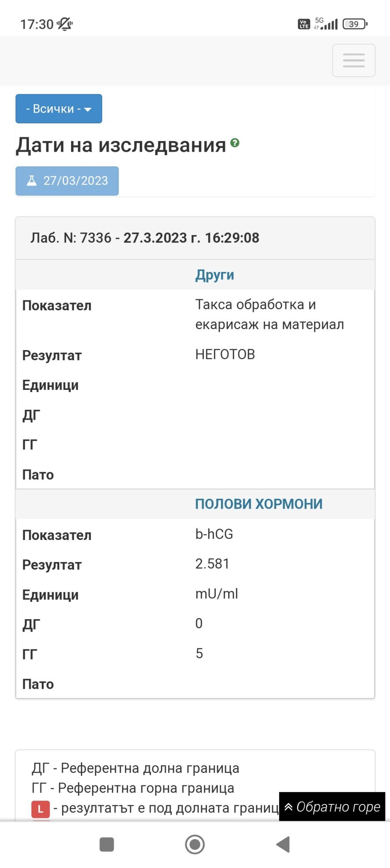
Task: Tap the double chevron up icon
Action: pos(288,807)
